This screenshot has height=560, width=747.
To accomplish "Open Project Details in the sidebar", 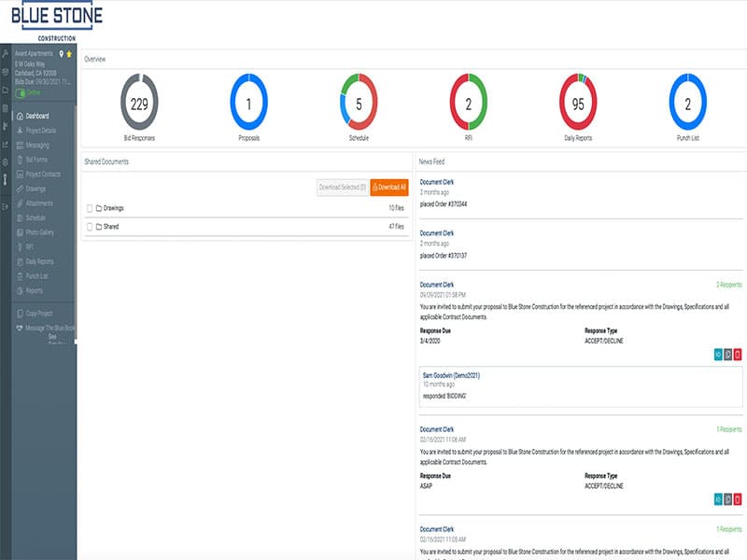I will 40,131.
